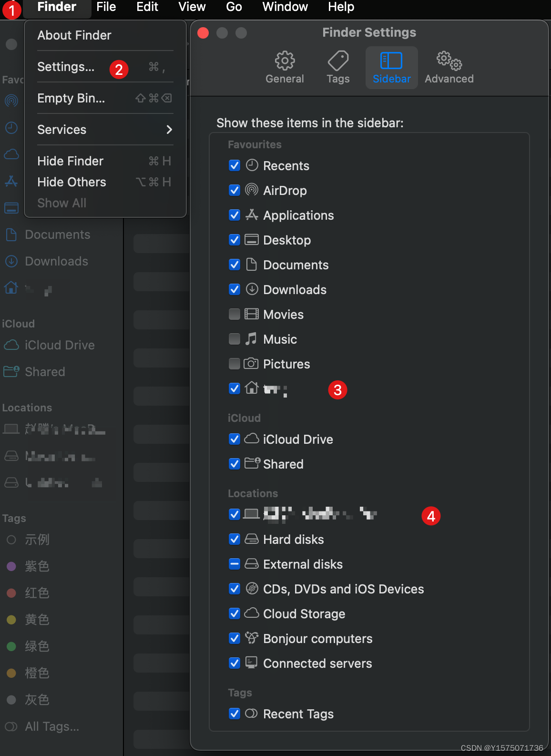Click the Desktop icon in settings list
This screenshot has height=756, width=551.
pos(252,239)
